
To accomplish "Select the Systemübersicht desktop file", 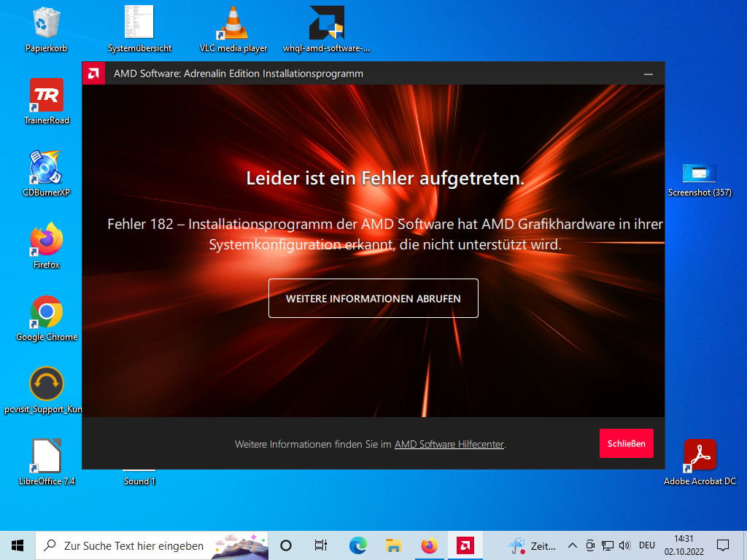I will [139, 29].
